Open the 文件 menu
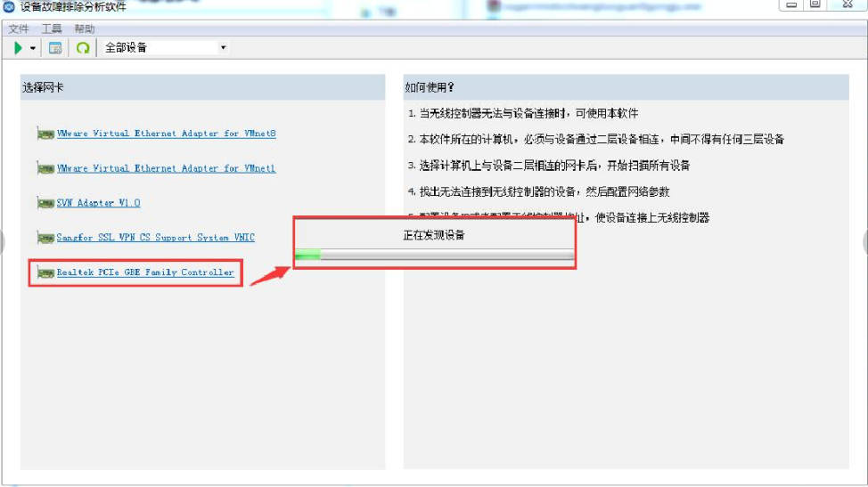 (18, 28)
